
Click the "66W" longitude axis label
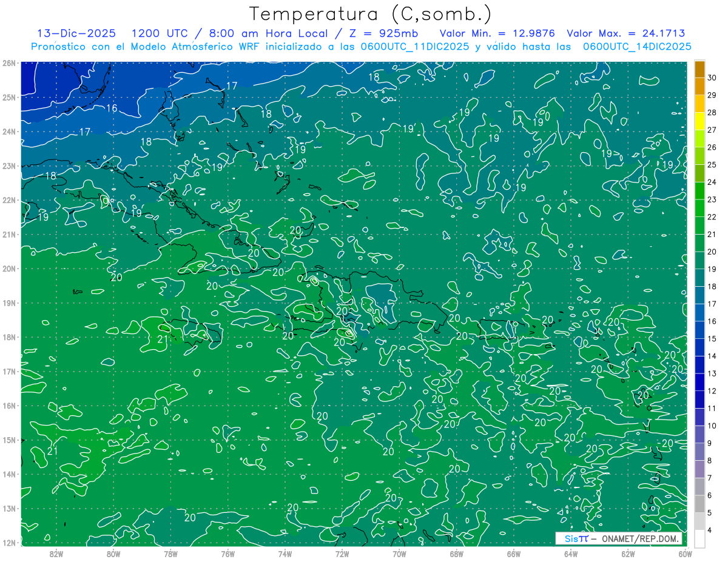pyautogui.click(x=513, y=554)
